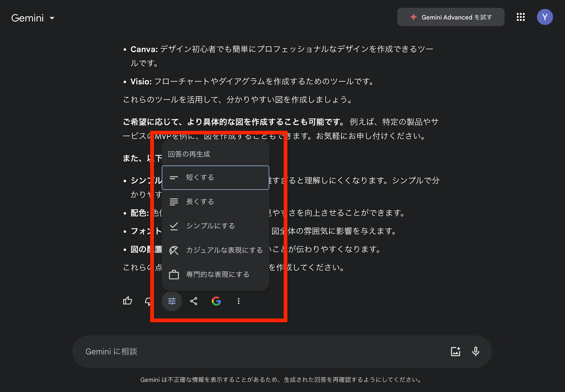Click the Google double-check G icon
Screen dimensions: 565x392
click(x=216, y=301)
